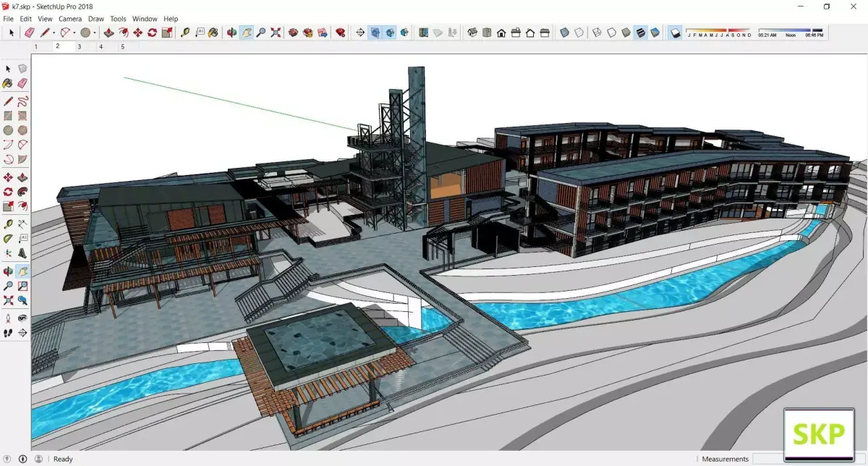Image resolution: width=868 pixels, height=466 pixels.
Task: Select the Freehand tool in left toolbar
Action: 22,102
